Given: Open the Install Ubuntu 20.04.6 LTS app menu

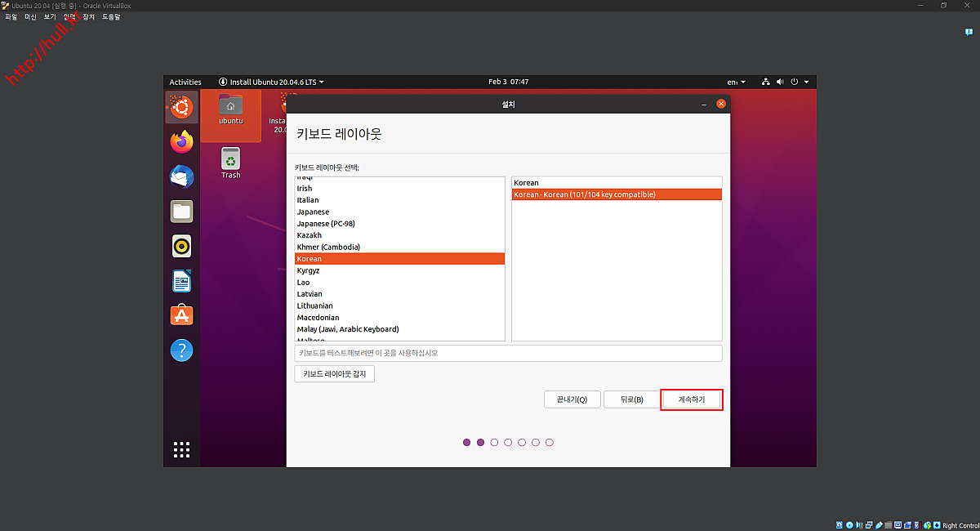Looking at the screenshot, I should tap(271, 82).
